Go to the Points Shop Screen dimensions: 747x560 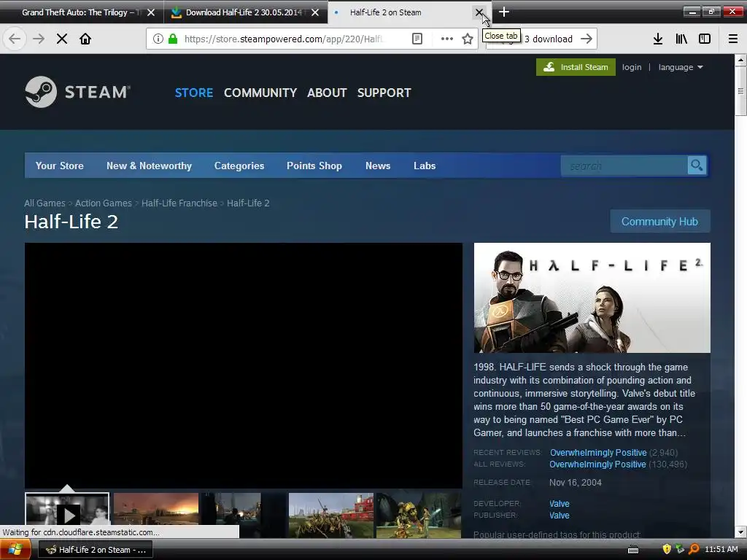[x=314, y=166]
